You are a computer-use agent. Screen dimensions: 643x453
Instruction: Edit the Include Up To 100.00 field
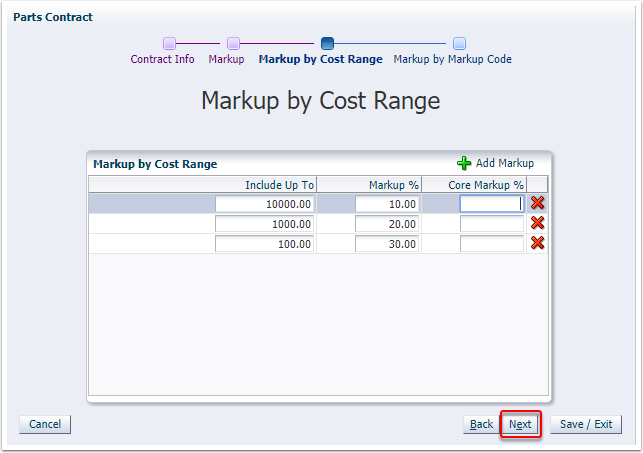264,244
